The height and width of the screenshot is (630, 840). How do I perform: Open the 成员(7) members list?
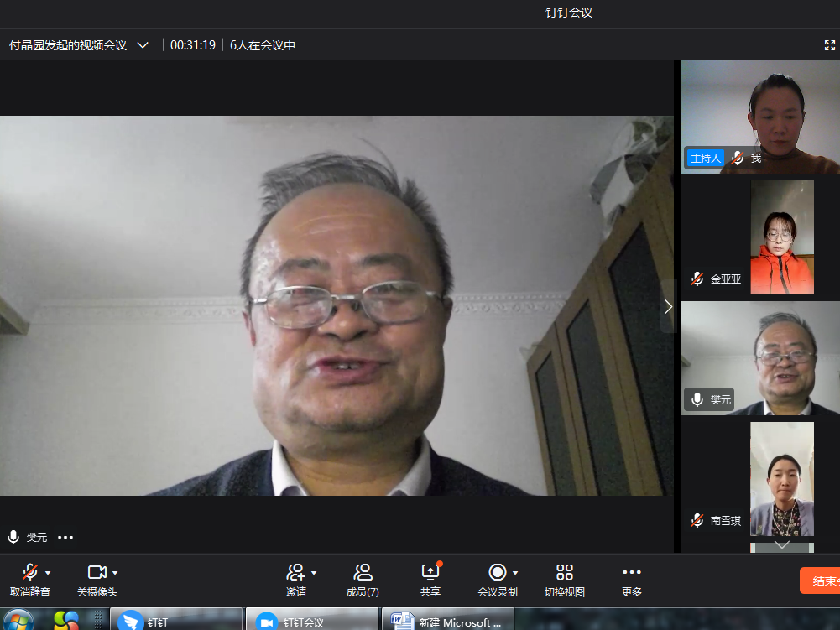[363, 572]
